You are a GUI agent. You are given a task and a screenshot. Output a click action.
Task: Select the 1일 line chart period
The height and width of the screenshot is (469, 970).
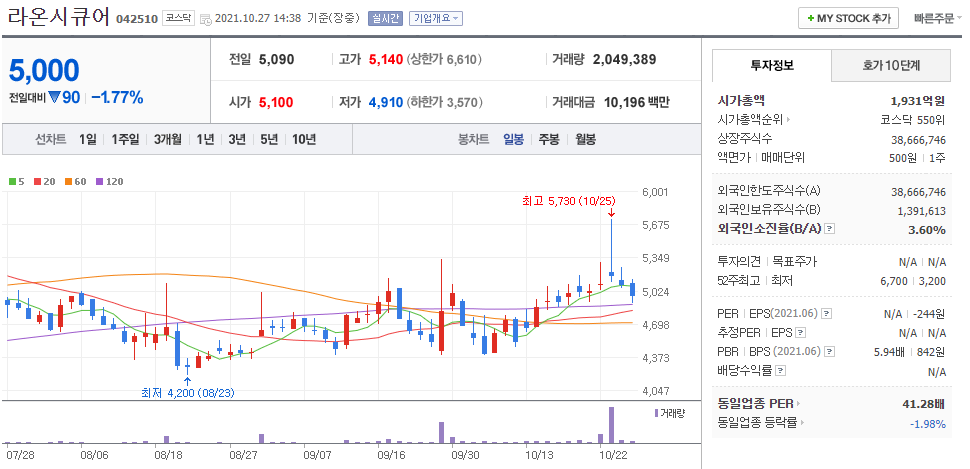(88, 139)
